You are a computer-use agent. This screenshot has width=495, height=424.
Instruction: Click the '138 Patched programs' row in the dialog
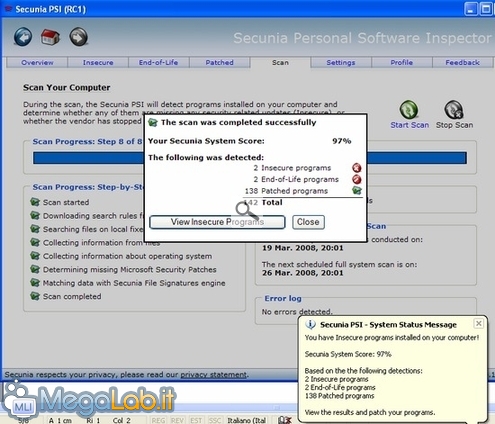point(303,191)
